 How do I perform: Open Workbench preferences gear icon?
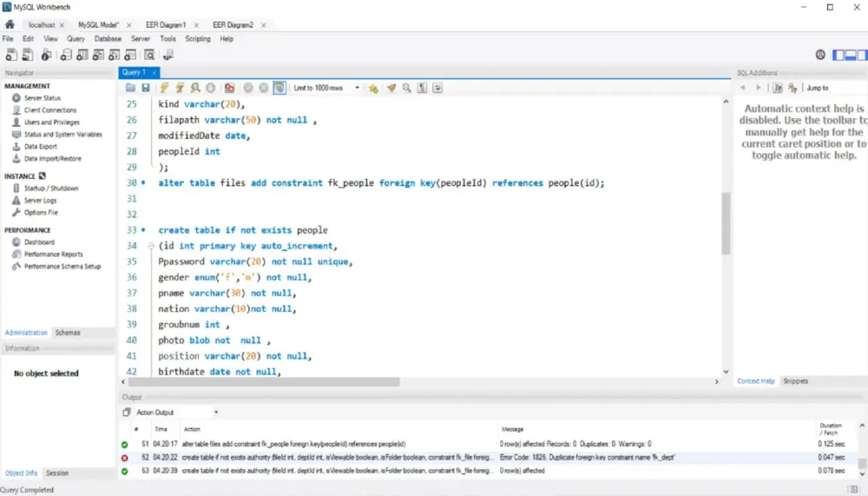(x=820, y=55)
